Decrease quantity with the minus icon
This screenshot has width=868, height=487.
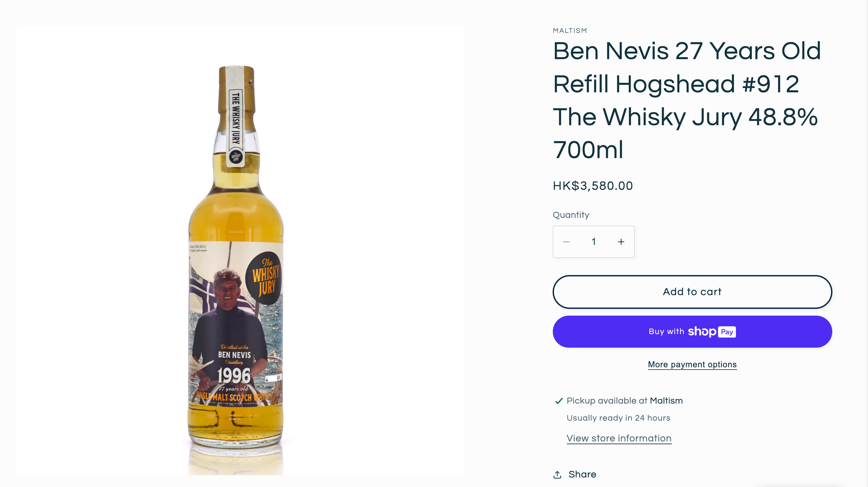pyautogui.click(x=566, y=242)
